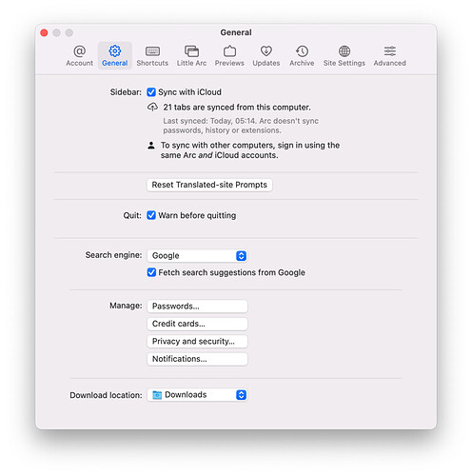Click the 'To sync with other computers' text
The width and height of the screenshot is (472, 476).
[x=250, y=150]
